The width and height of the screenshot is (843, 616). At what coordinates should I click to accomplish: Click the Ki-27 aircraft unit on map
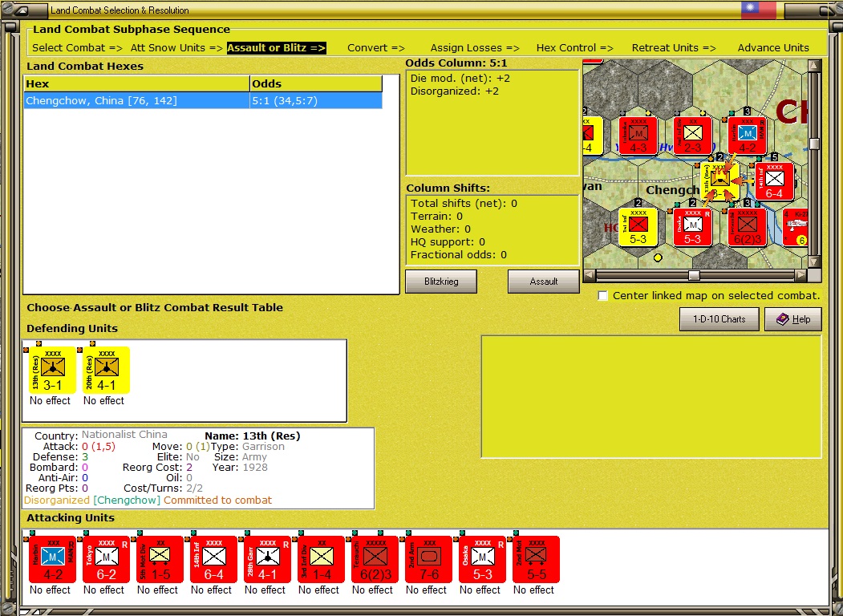tap(795, 227)
